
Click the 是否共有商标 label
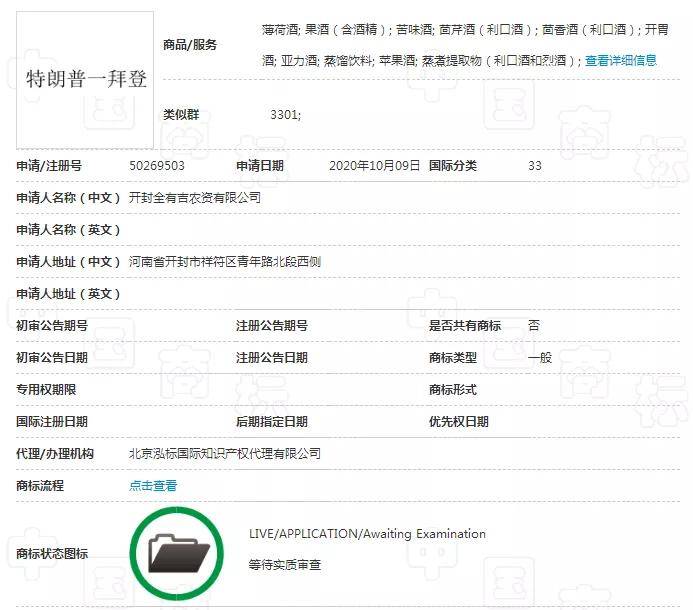coord(465,325)
